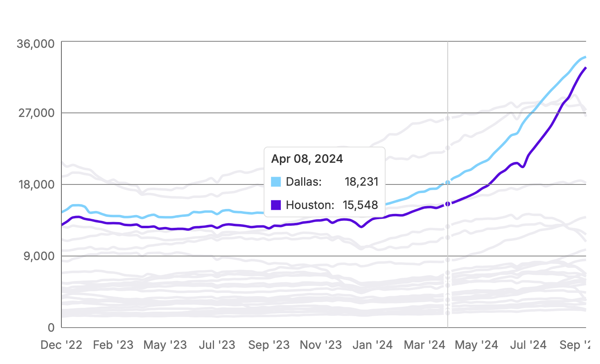Viewport: 600px width, 364px height.
Task: Click the "May '23" x-axis label
Action: click(x=165, y=345)
